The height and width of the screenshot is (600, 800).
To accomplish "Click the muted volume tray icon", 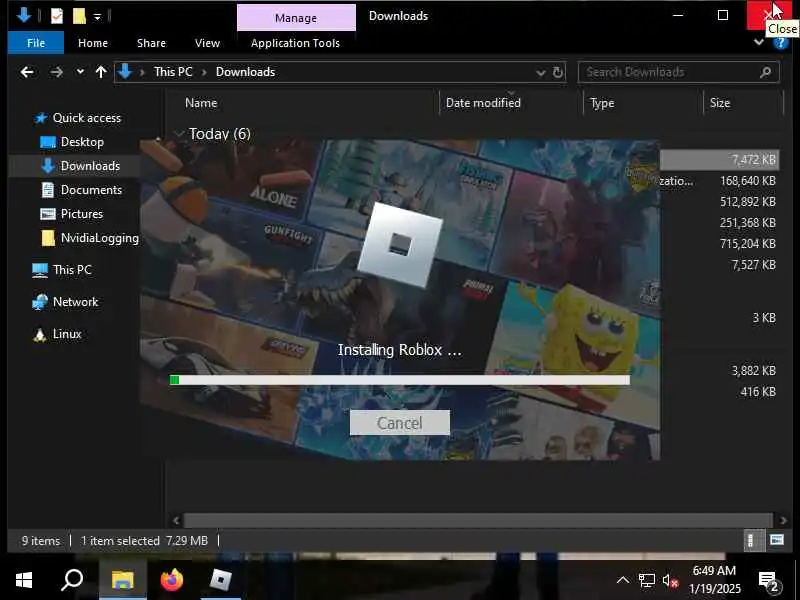I will [670, 581].
